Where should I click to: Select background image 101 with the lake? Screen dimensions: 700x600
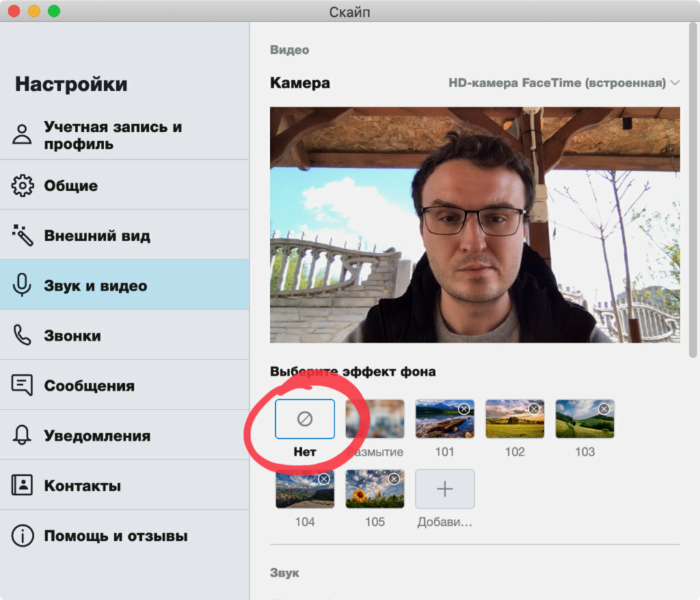(444, 419)
